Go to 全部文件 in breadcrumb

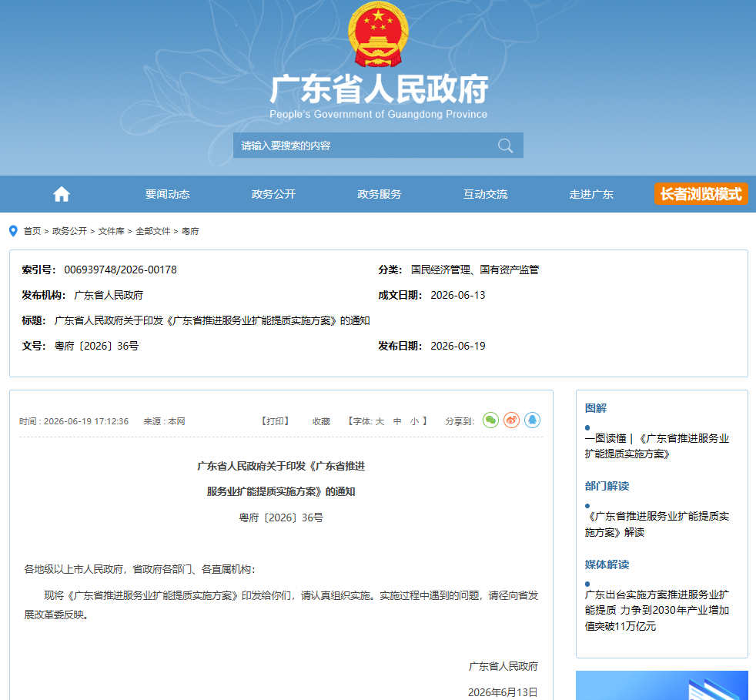pos(153,231)
